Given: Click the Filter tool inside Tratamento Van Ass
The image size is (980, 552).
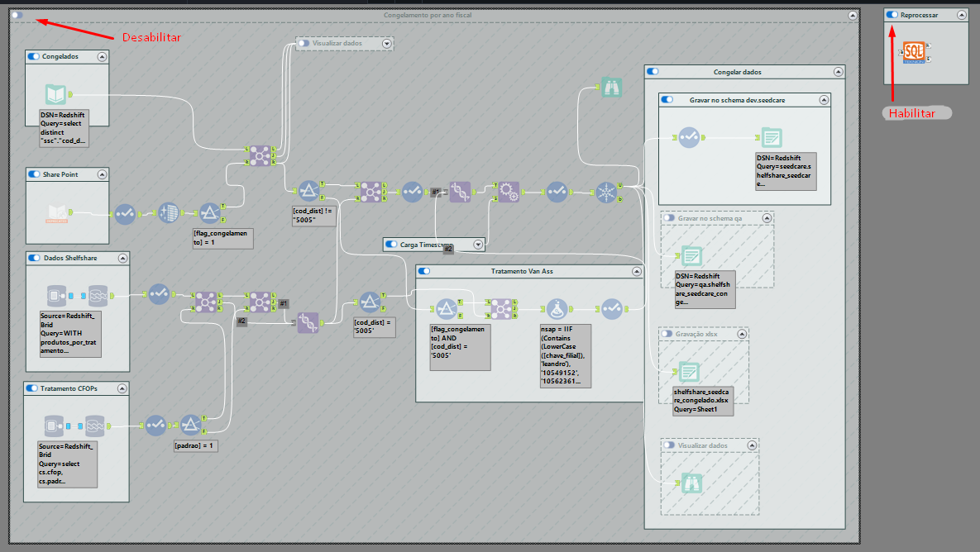Looking at the screenshot, I should [447, 308].
